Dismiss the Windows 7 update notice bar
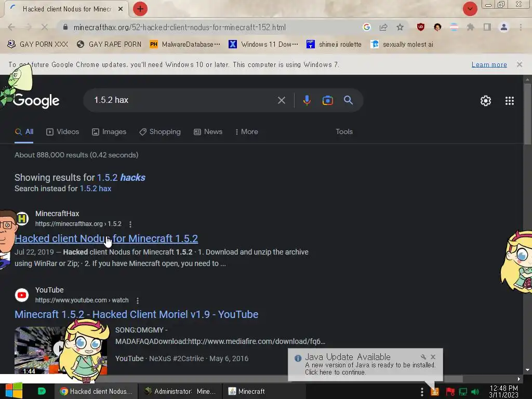 (x=519, y=64)
